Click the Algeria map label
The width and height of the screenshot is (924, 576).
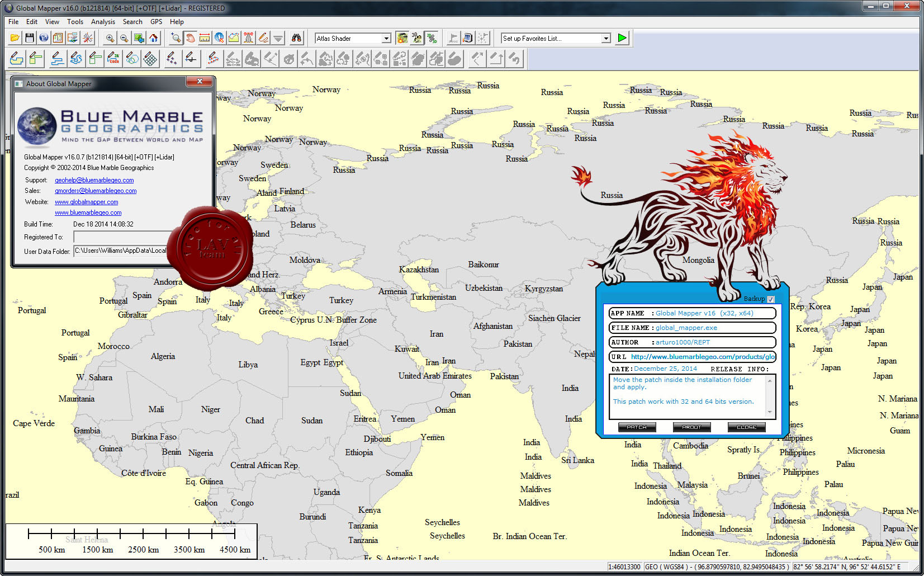(163, 356)
